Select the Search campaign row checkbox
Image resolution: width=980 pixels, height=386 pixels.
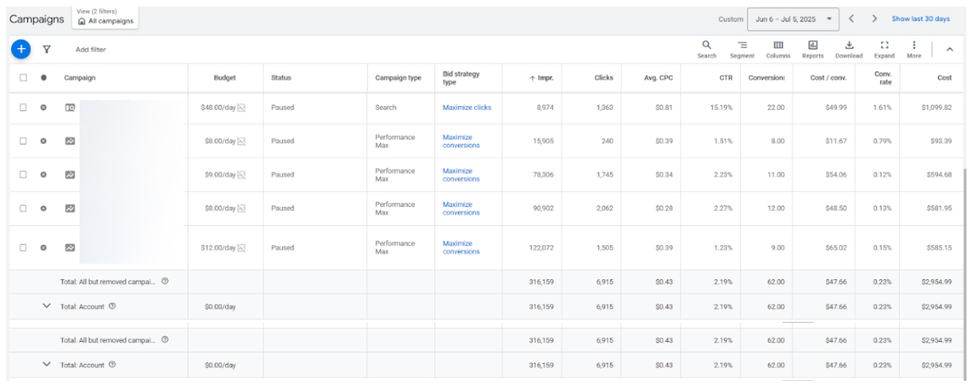[24, 108]
